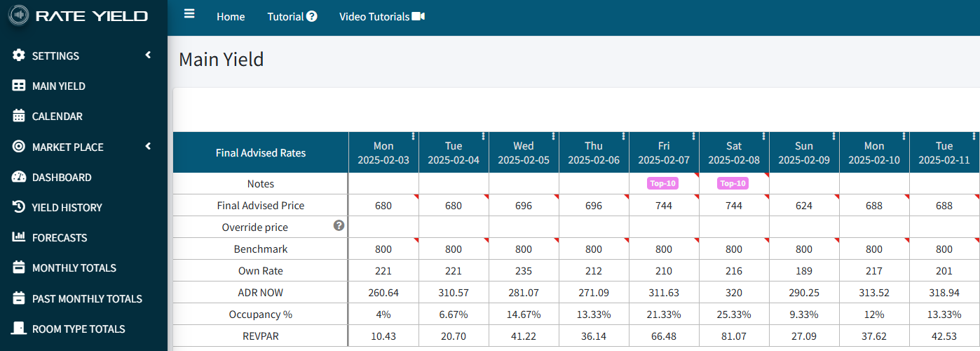This screenshot has height=351, width=980.
Task: Click the hamburger menu toggle icon
Action: pyautogui.click(x=189, y=15)
